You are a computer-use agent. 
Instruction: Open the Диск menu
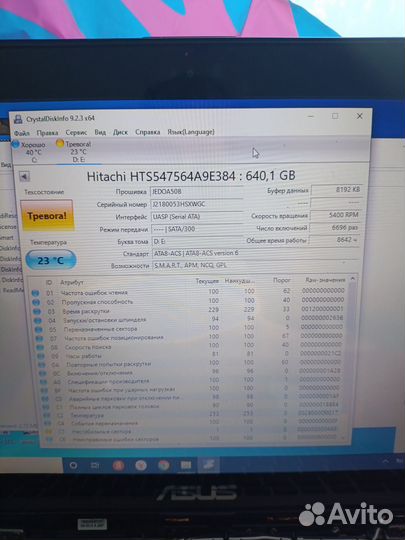click(x=120, y=132)
